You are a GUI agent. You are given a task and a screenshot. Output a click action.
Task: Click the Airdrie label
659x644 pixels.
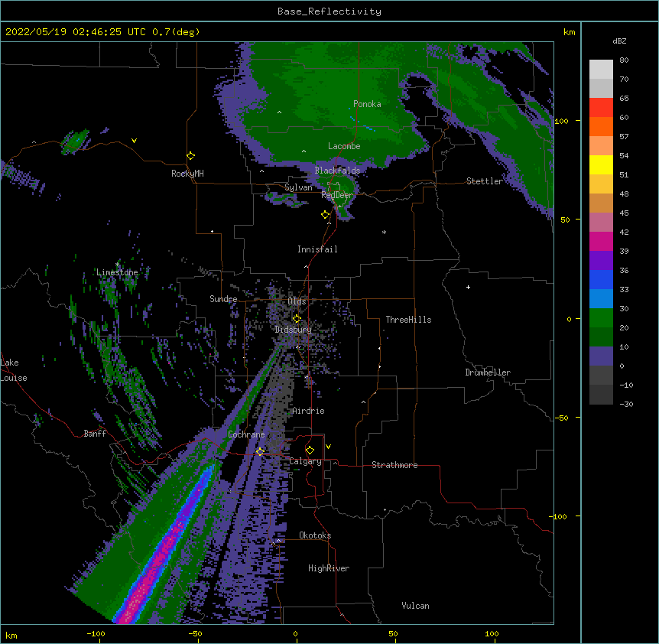tap(309, 411)
